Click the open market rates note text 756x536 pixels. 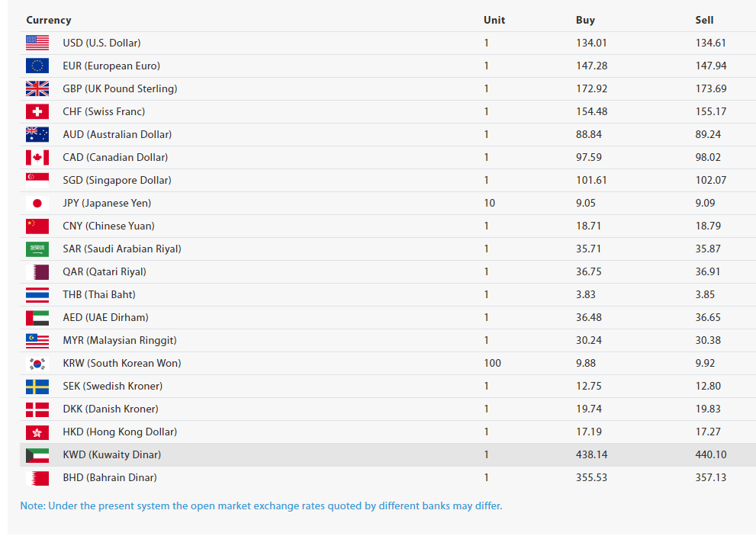point(261,506)
